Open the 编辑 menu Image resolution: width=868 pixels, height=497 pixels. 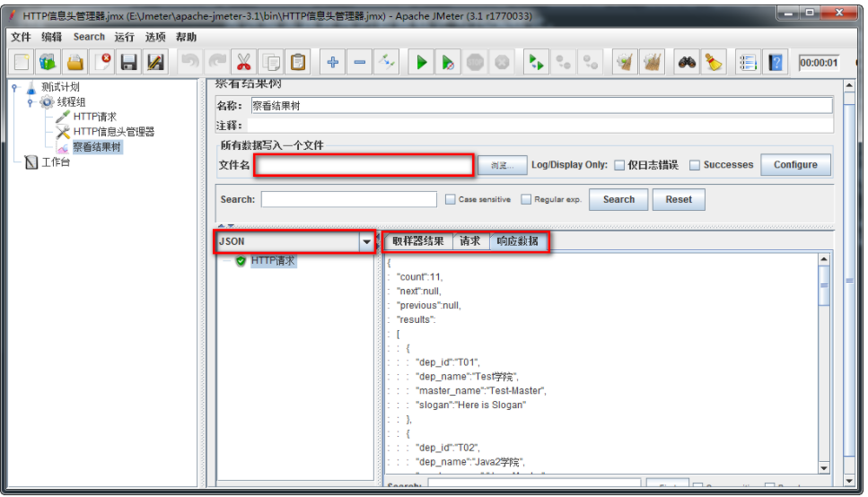[51, 37]
